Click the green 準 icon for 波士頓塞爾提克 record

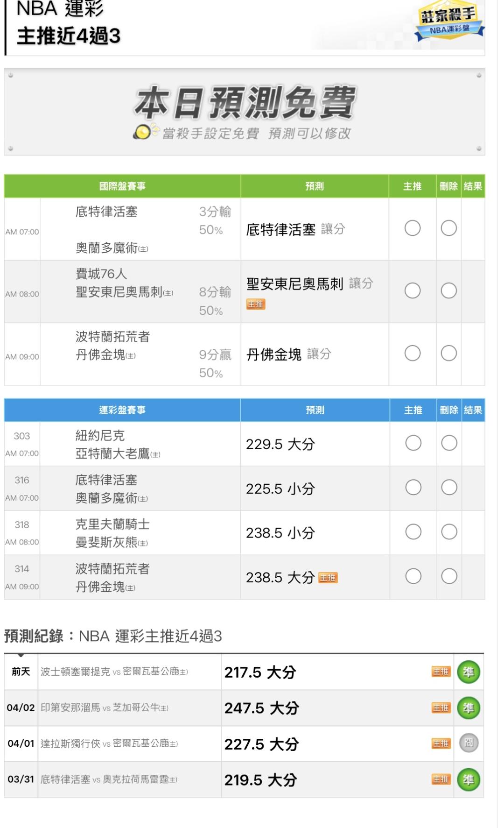[468, 672]
